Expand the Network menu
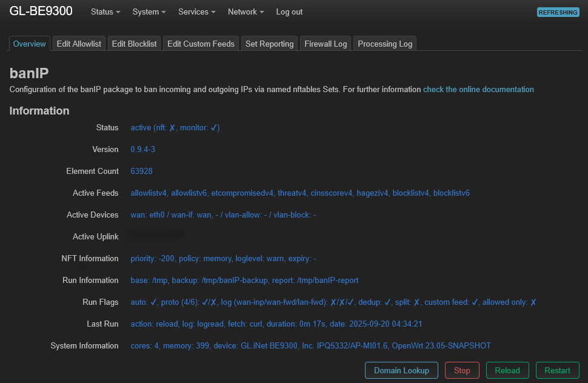Screen dimensions: 588x383 pyautogui.click(x=246, y=12)
